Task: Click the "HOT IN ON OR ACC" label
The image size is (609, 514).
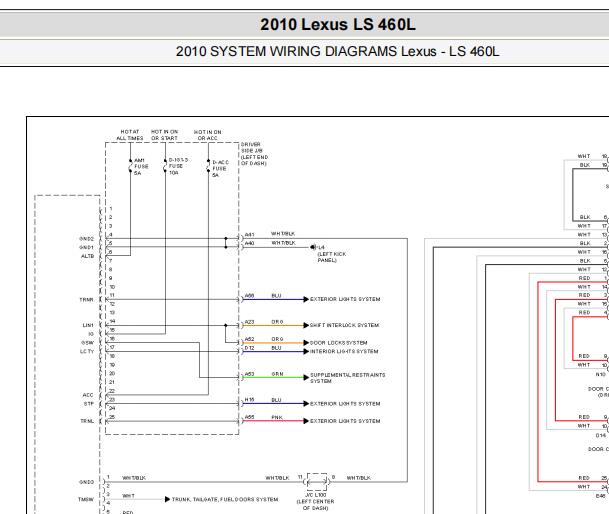Action: 207,135
